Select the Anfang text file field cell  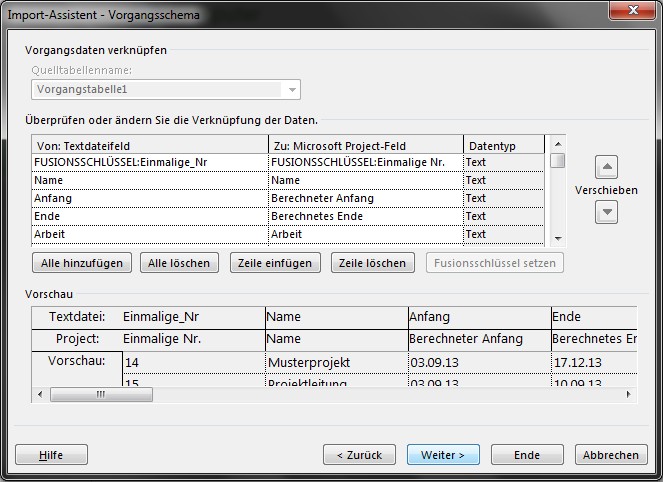150,198
